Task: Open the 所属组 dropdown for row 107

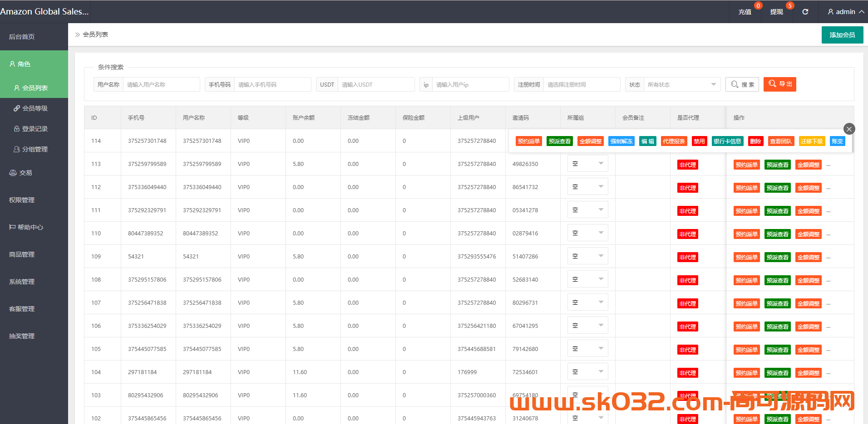Action: tap(588, 302)
